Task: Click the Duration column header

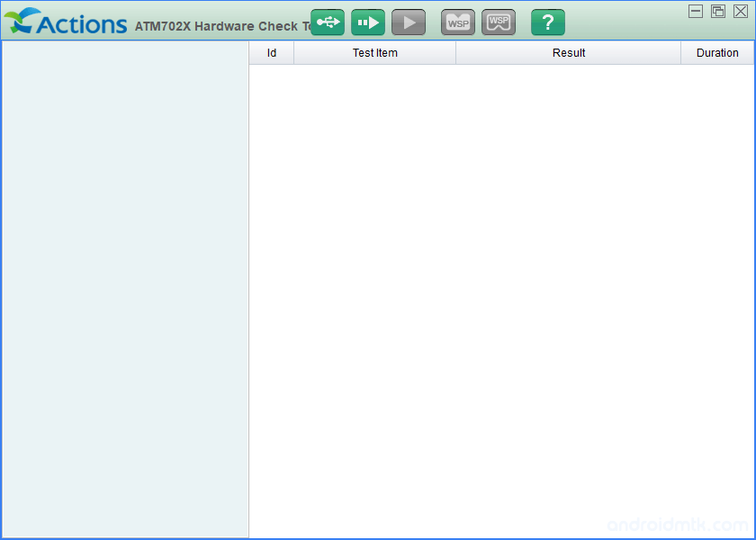Action: click(x=717, y=53)
